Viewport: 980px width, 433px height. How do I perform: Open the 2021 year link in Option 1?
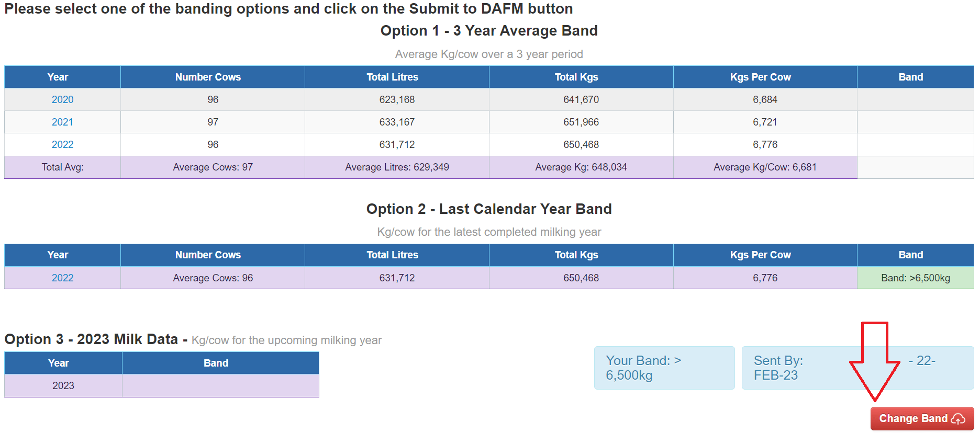(x=62, y=122)
